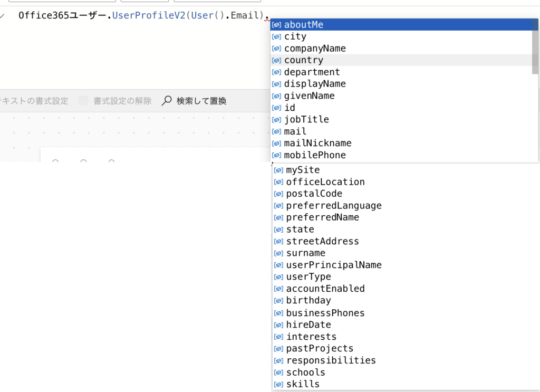Click the 検索して置換 button
This screenshot has width=540, height=392.
coord(201,101)
